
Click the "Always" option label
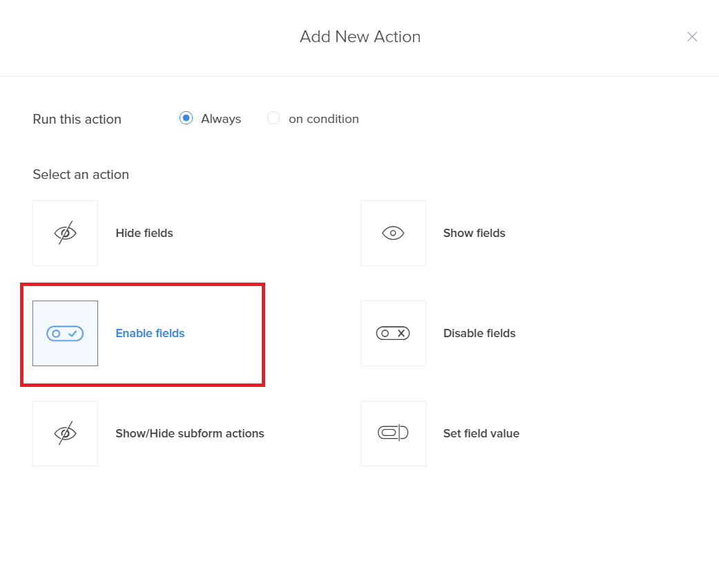[x=221, y=119]
